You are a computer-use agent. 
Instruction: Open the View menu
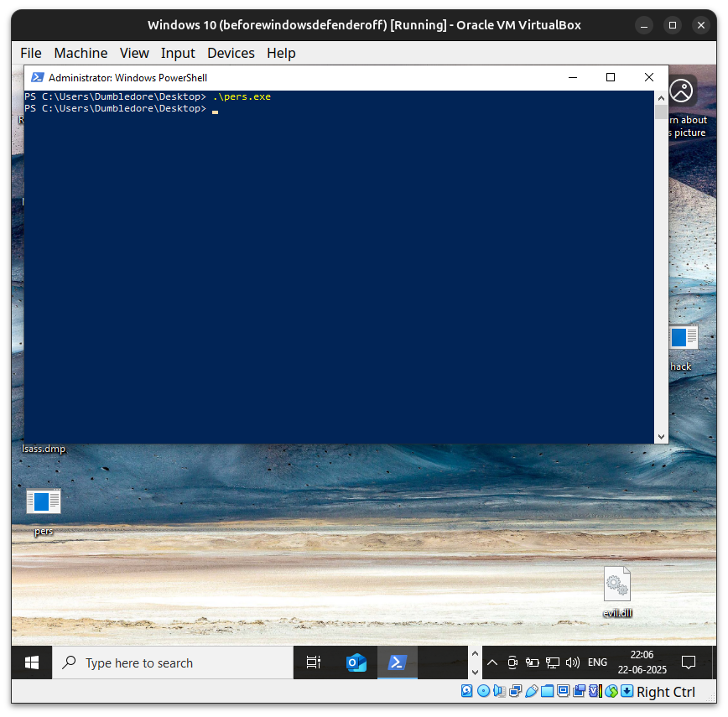click(134, 54)
